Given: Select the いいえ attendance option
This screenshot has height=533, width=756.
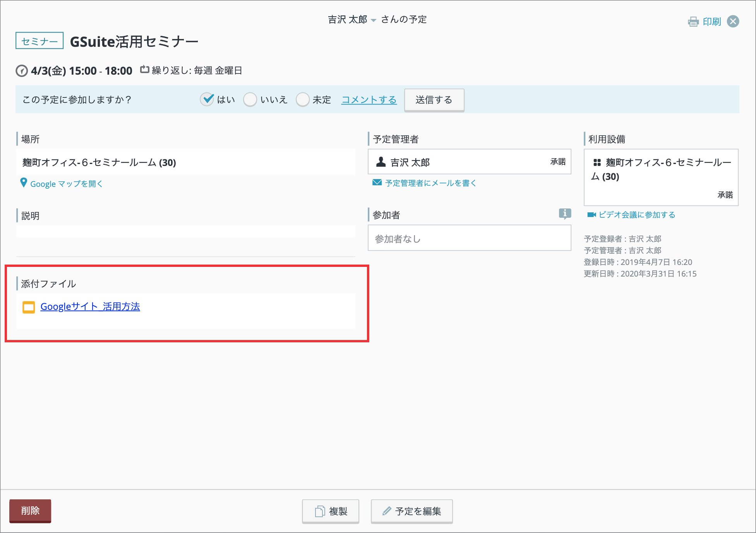Looking at the screenshot, I should (250, 99).
